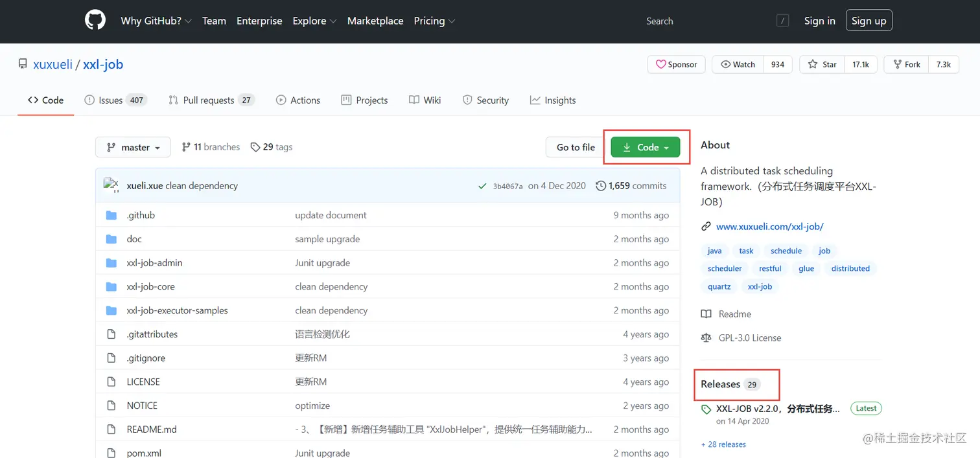Select the java topic tag

pos(715,251)
